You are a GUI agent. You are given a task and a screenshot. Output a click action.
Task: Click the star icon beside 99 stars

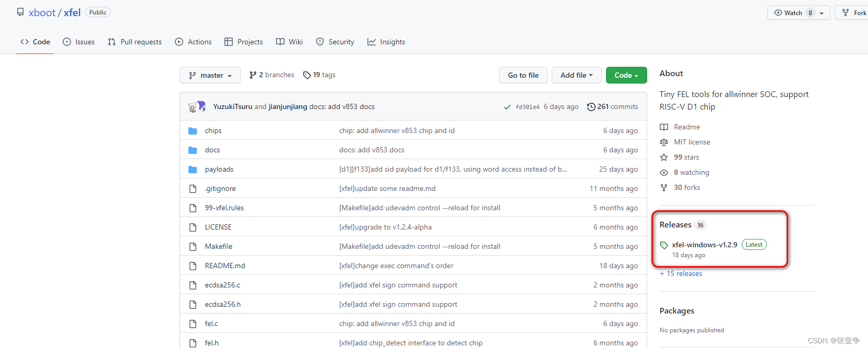click(664, 158)
